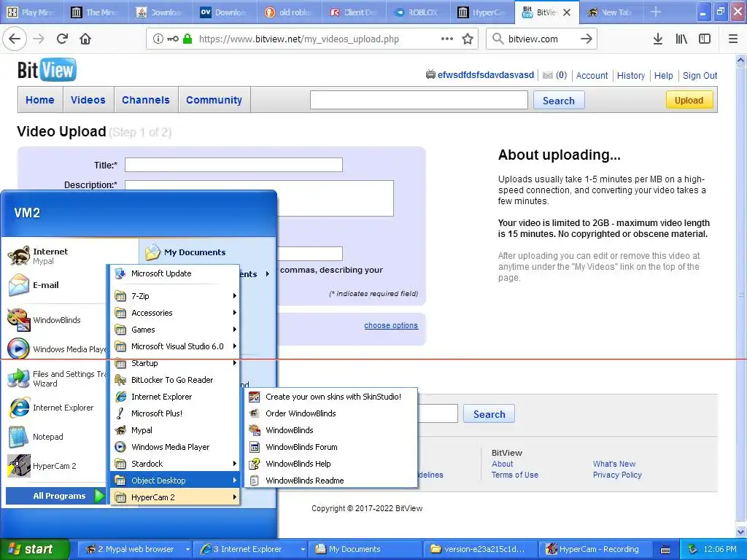747x560 pixels.
Task: Expand Startup program folder
Action: pos(175,363)
